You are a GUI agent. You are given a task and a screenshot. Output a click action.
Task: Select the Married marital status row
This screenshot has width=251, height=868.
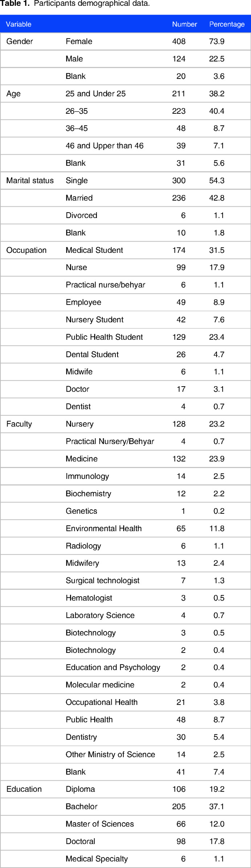coord(126,198)
